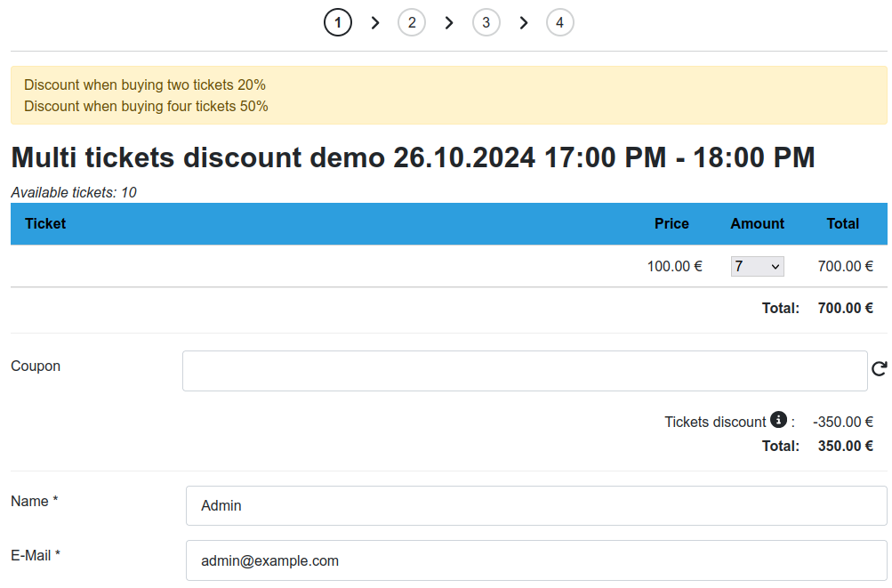
Task: Click the arrow between steps 2 and 3
Action: pos(449,23)
